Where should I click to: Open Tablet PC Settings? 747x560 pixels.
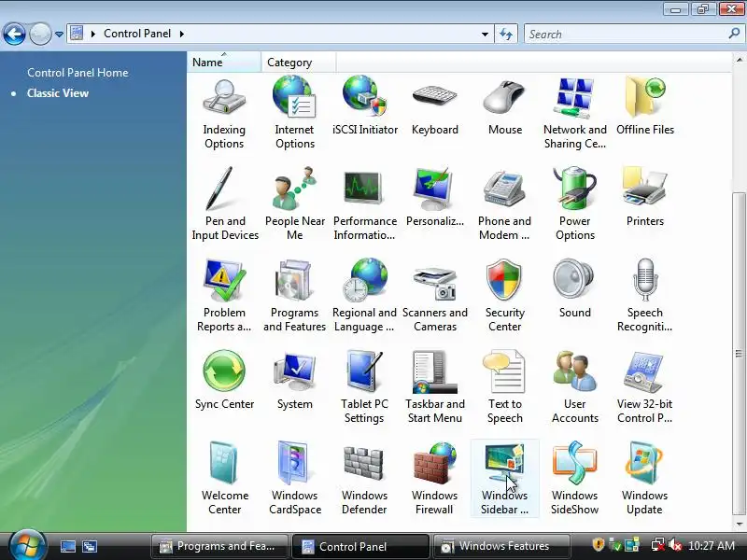tap(364, 386)
